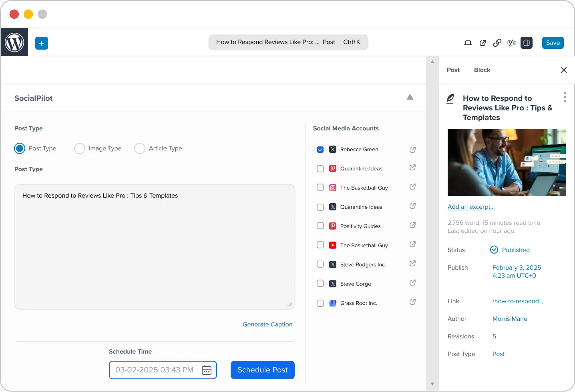575x392 pixels.
Task: Click the Generate Caption link
Action: (267, 324)
